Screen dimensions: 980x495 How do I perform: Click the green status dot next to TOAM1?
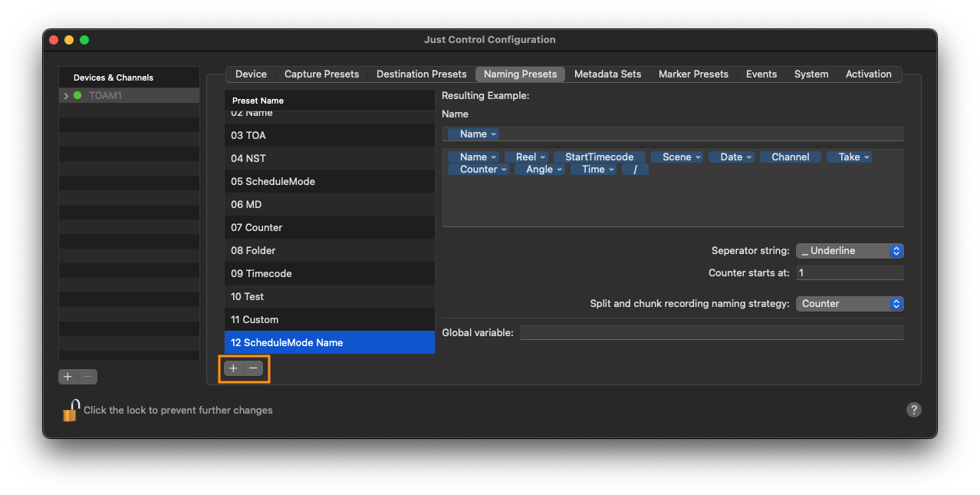(x=77, y=96)
